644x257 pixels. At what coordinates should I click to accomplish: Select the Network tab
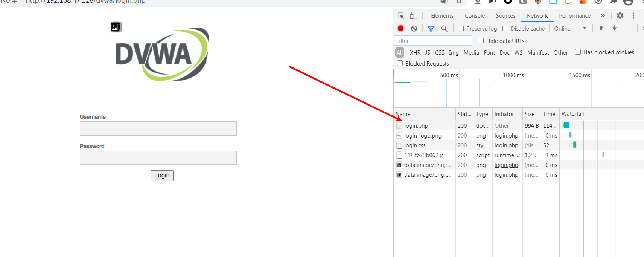(x=537, y=15)
